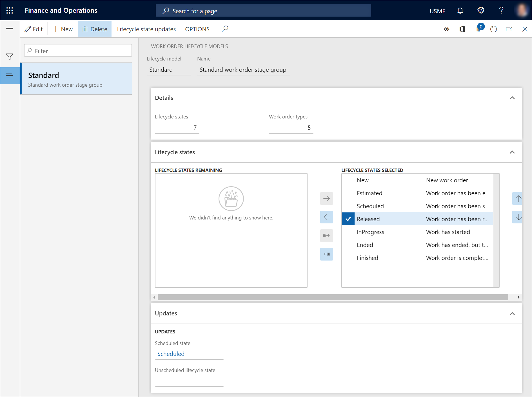Open the OPTIONS menu
Image resolution: width=532 pixels, height=397 pixels.
(x=197, y=29)
